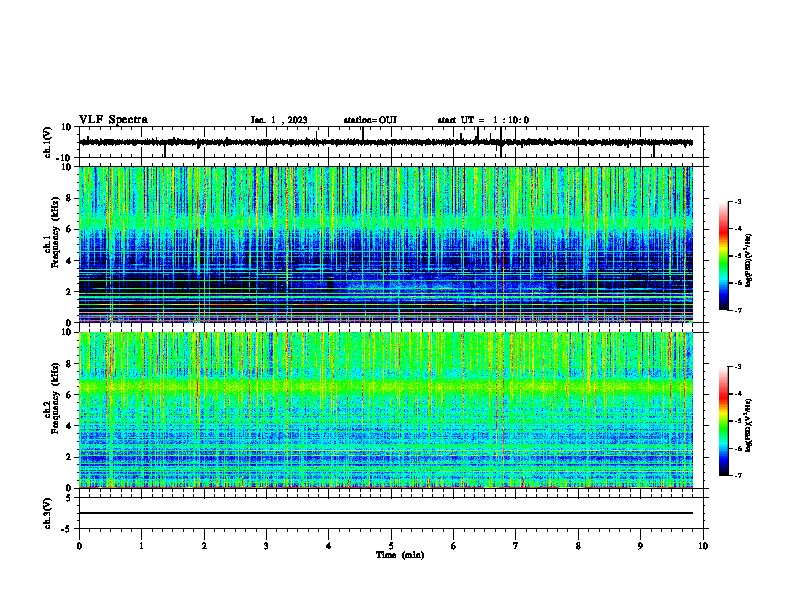Screen dimensions: 792x612
Task: Click time axis tick label "2"
Action: pos(204,546)
